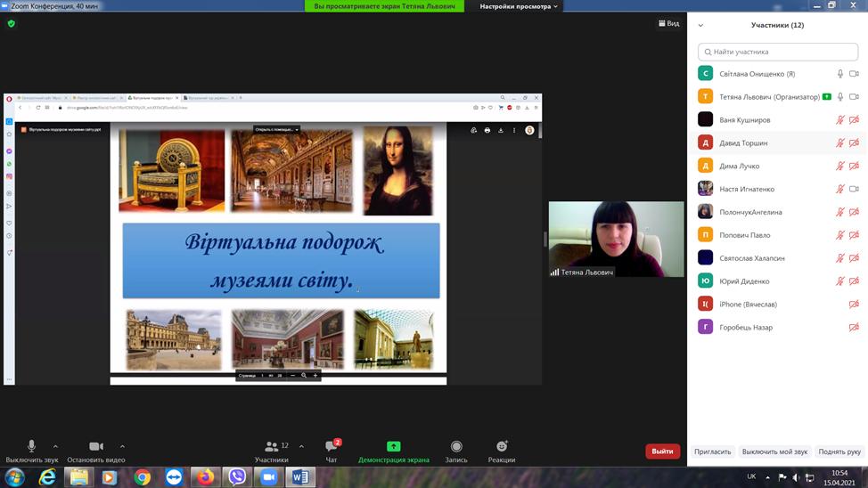Leave meeting with red Выйти button
Viewport: 868px width, 488px height.
662,451
